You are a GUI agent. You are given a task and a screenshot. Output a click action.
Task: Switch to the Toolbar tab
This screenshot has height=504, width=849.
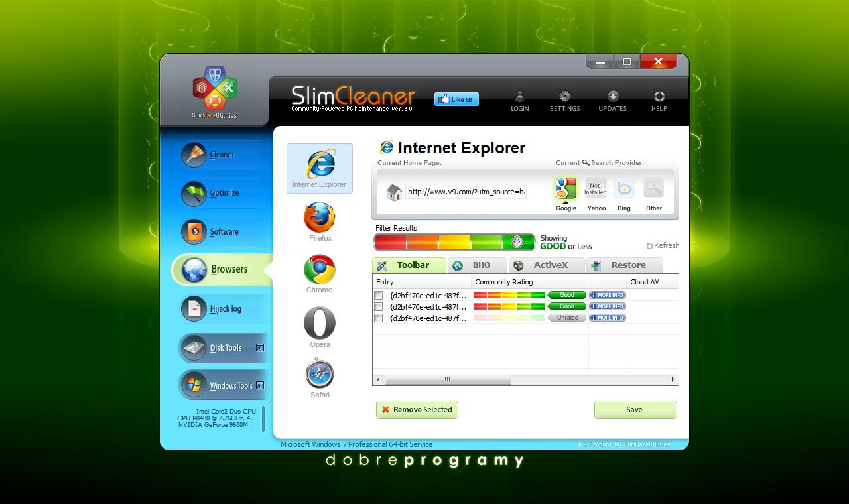click(409, 265)
